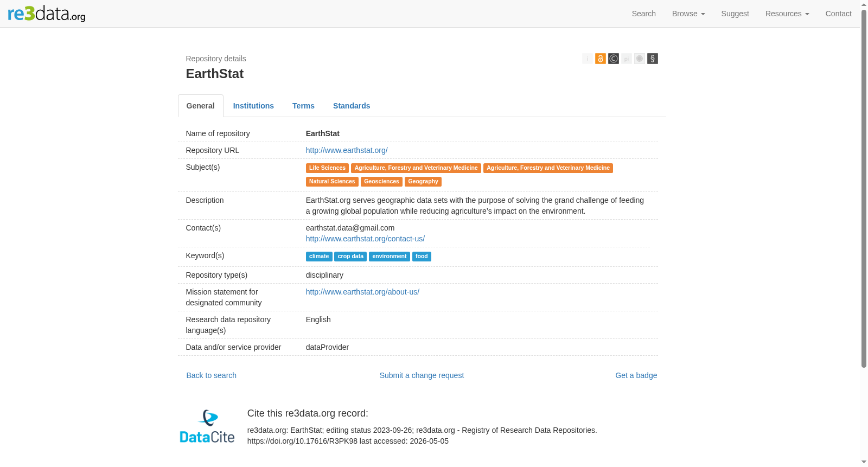Click the description text about EarthStat.org
868x467 pixels.
(475, 206)
